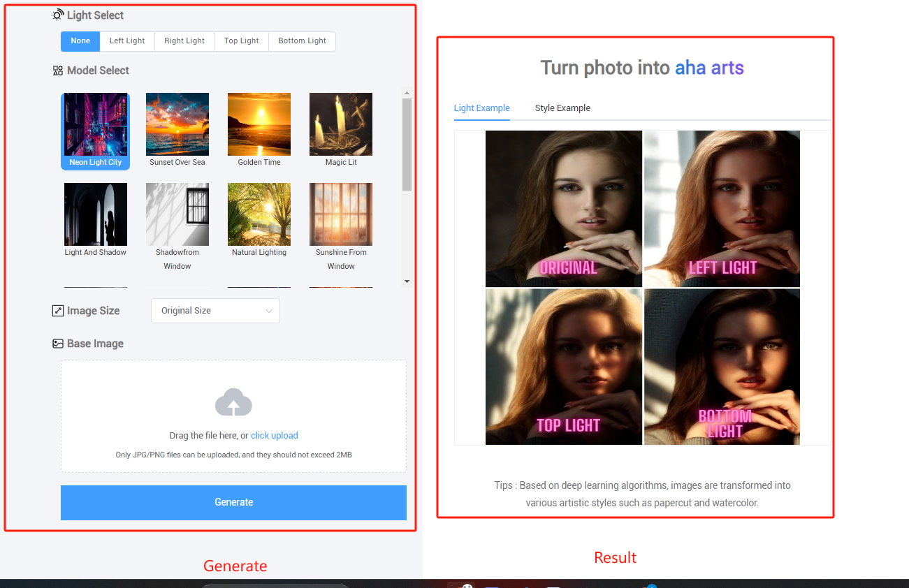Select the Natural Lighting model
Screen dimensions: 909x588
259,214
